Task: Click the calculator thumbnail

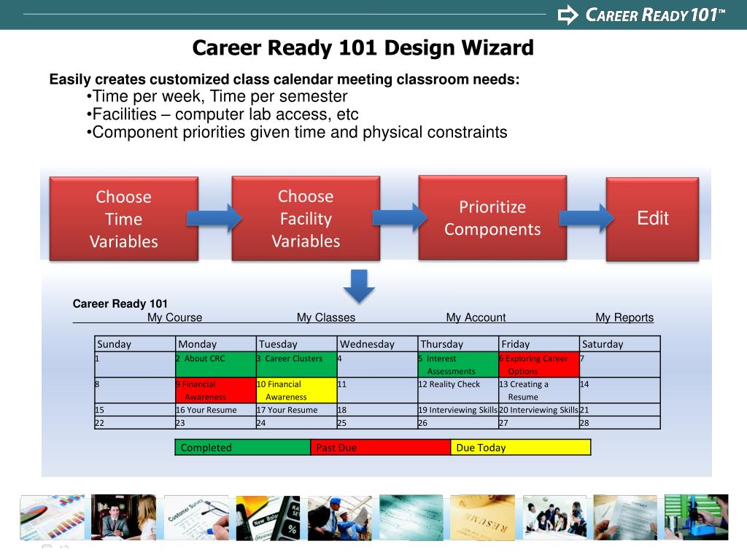Action: coord(268,518)
